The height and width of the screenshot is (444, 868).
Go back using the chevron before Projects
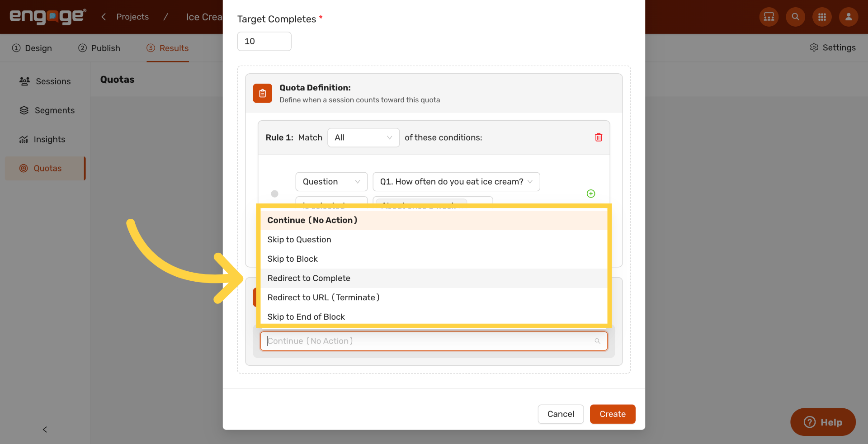104,17
